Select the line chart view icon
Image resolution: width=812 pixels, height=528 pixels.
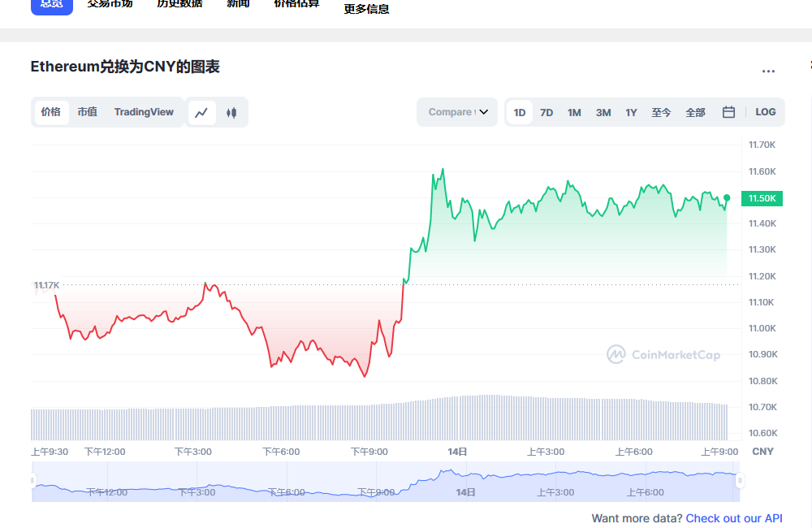[201, 112]
